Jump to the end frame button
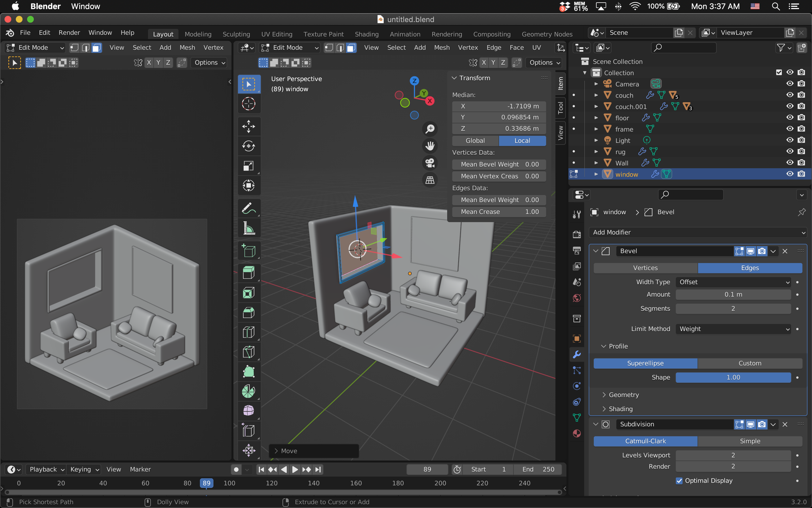Screen dimensions: 812x508 tap(318, 470)
